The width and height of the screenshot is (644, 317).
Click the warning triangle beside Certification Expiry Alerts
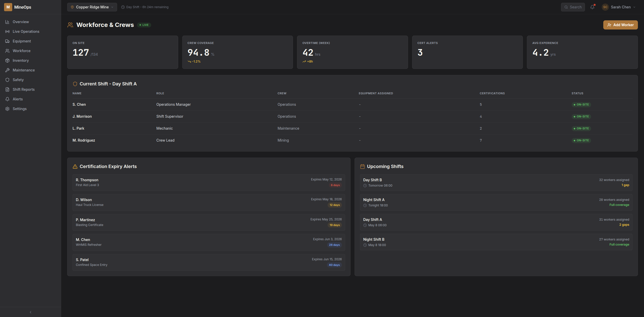(x=75, y=167)
